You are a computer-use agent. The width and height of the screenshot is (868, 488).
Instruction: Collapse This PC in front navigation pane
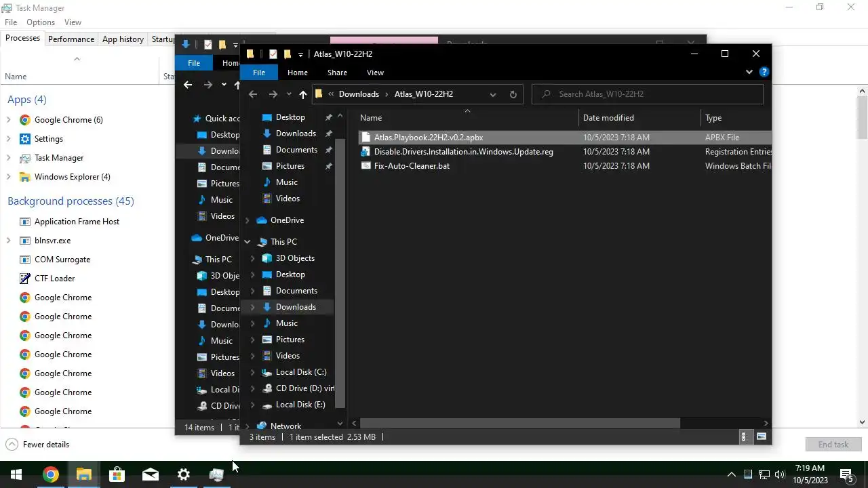pyautogui.click(x=248, y=242)
